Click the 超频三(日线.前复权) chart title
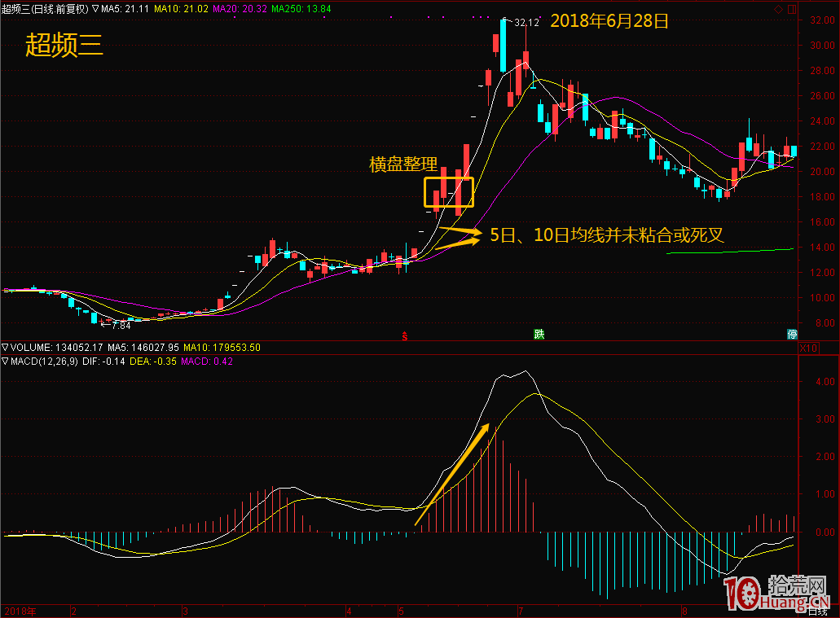Screen dimensions: 840x618 pyautogui.click(x=45, y=9)
